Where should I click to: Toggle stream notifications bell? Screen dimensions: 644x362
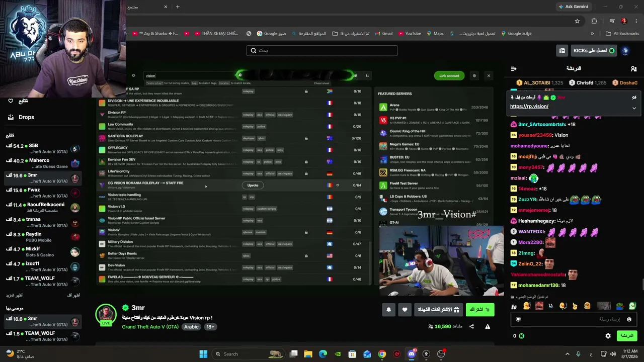[x=388, y=310]
